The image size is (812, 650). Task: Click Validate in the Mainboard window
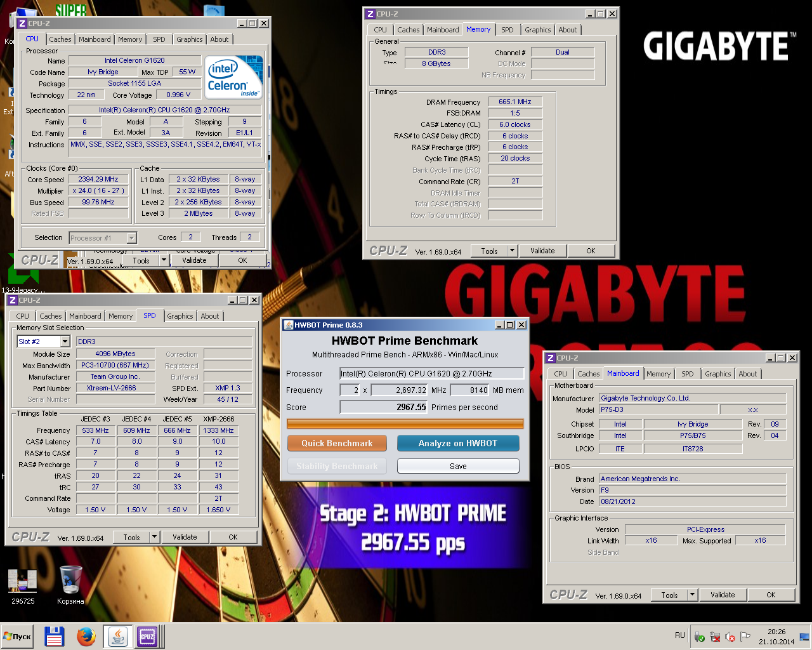(x=723, y=595)
